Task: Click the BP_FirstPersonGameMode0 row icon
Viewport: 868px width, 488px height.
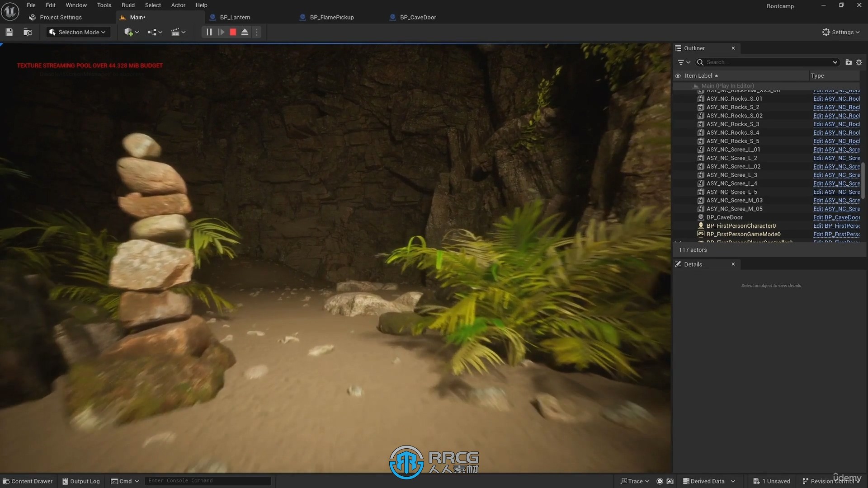Action: click(701, 234)
